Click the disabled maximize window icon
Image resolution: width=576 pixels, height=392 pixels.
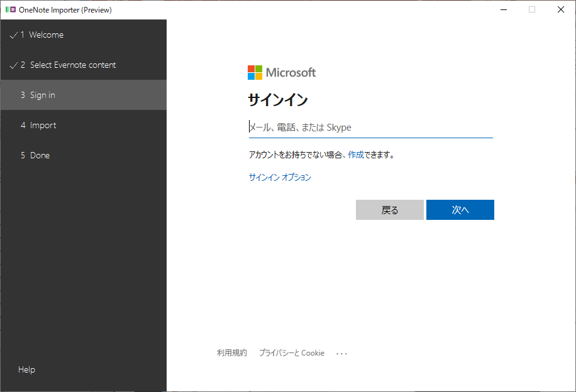click(532, 9)
